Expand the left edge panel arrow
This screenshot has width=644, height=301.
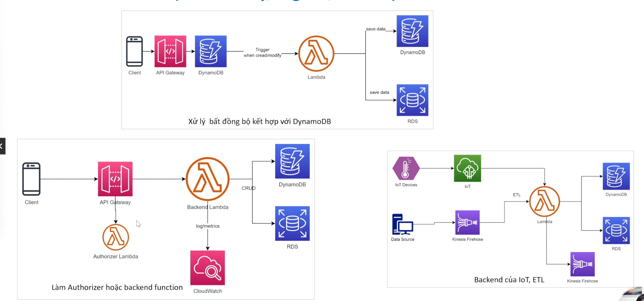coord(2,146)
